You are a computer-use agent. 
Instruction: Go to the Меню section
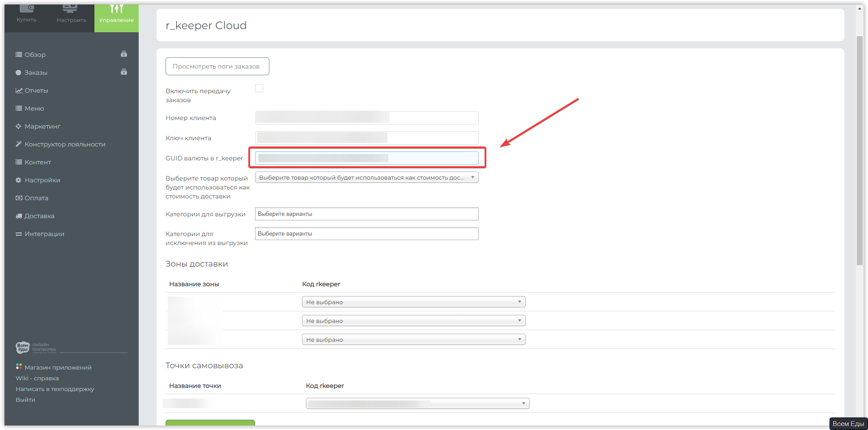coord(34,108)
